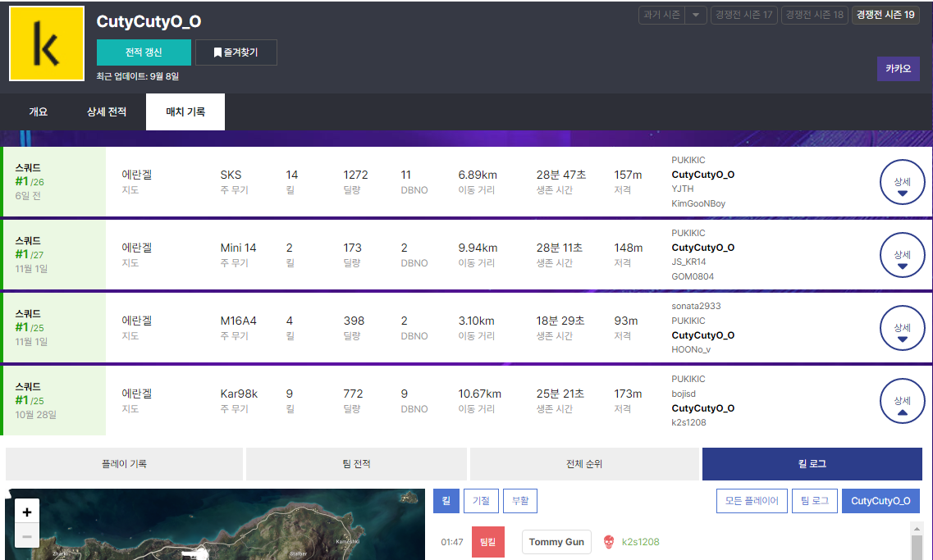Screen dimensions: 933x560
Task: Click the kill log scrollbar
Action: tap(917, 544)
